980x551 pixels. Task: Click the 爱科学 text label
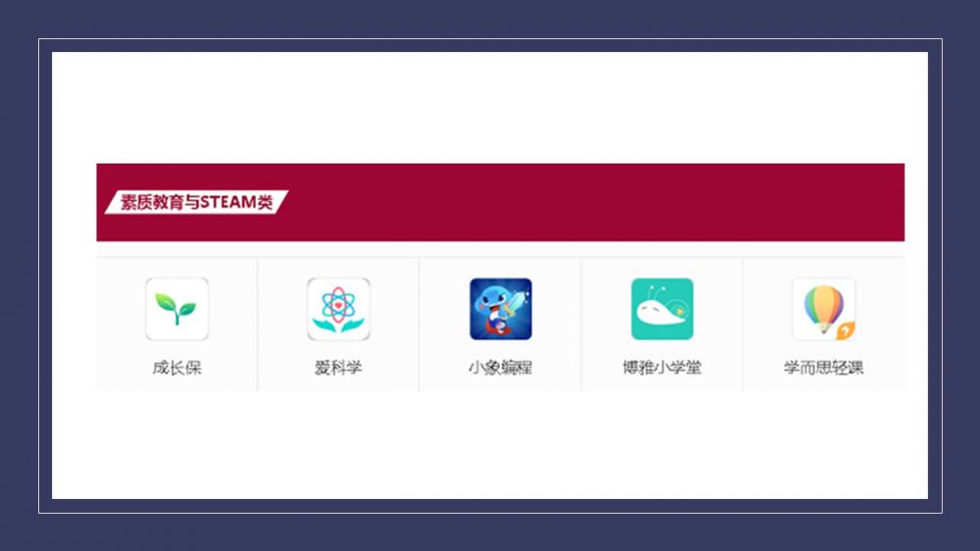(x=338, y=368)
